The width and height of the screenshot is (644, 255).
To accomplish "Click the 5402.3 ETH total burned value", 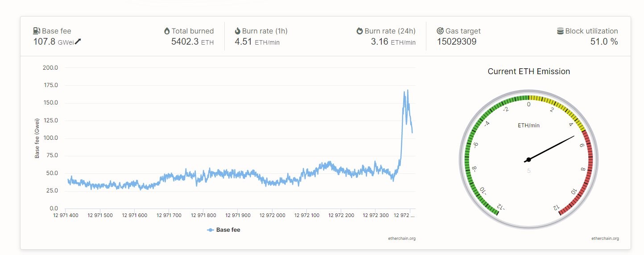I will pos(193,42).
